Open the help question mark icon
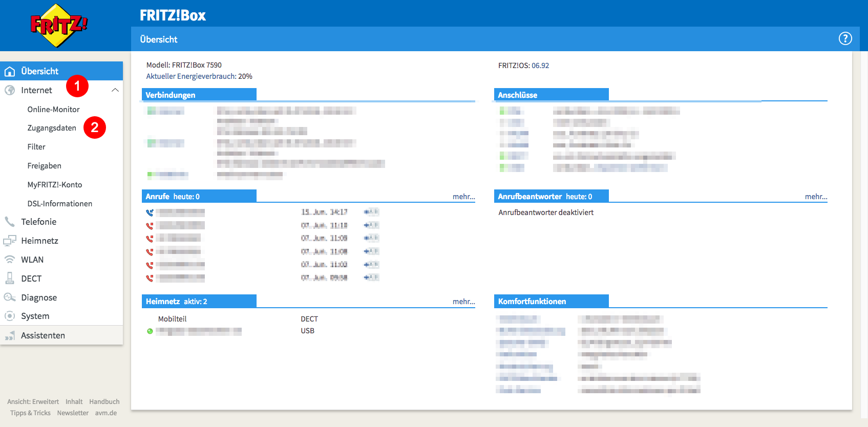This screenshot has height=427, width=868. [845, 38]
